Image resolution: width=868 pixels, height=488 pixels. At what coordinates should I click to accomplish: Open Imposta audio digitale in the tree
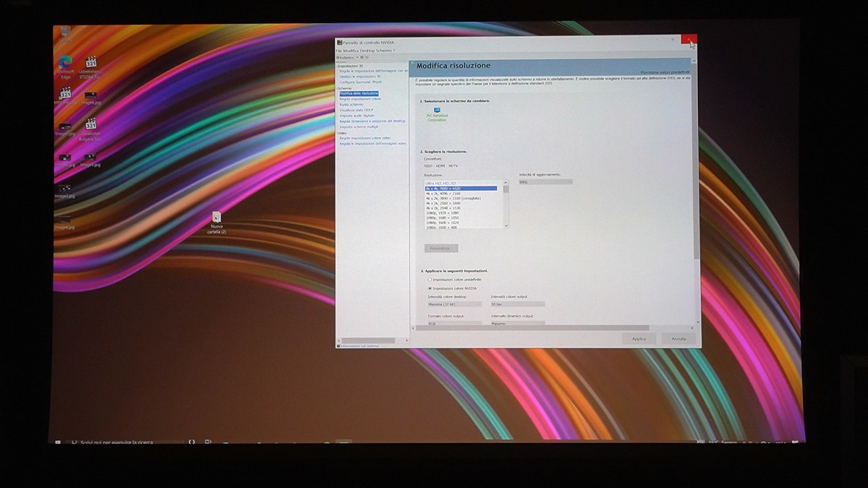pyautogui.click(x=357, y=116)
